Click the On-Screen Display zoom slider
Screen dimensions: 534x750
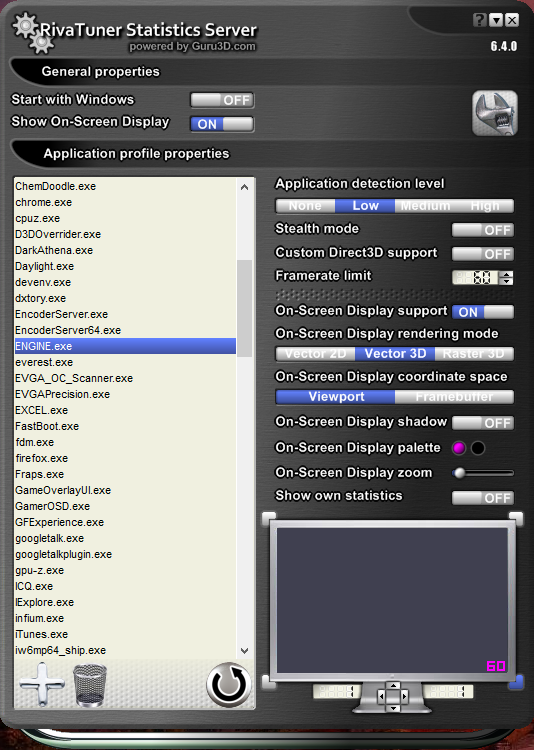pyautogui.click(x=483, y=473)
